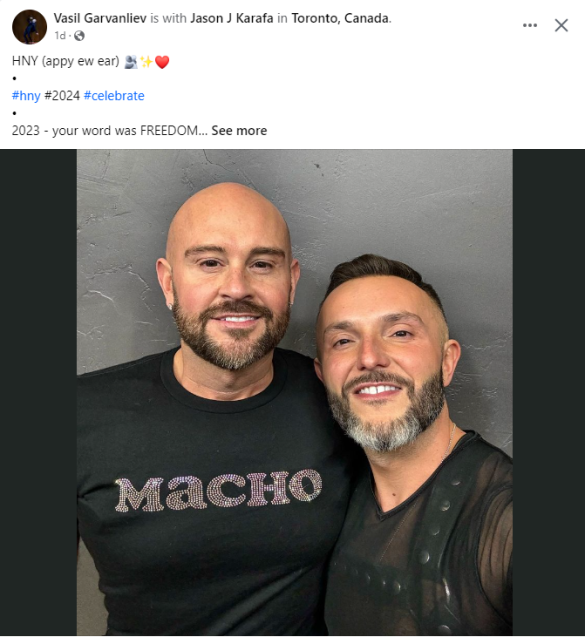
Task: Click the #2024 text in the caption
Action: tap(62, 96)
